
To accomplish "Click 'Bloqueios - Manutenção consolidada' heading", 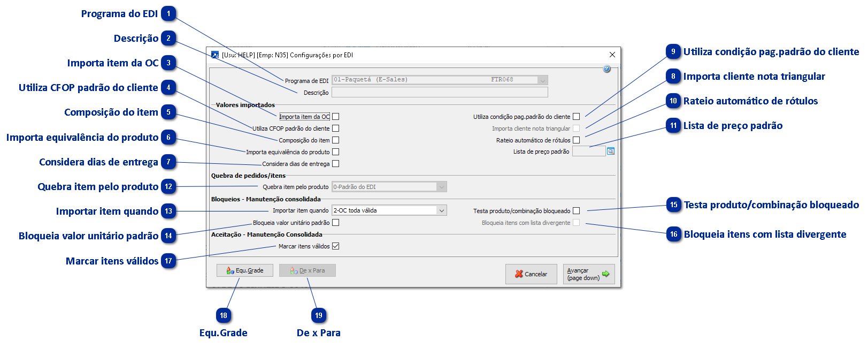I will pyautogui.click(x=266, y=199).
